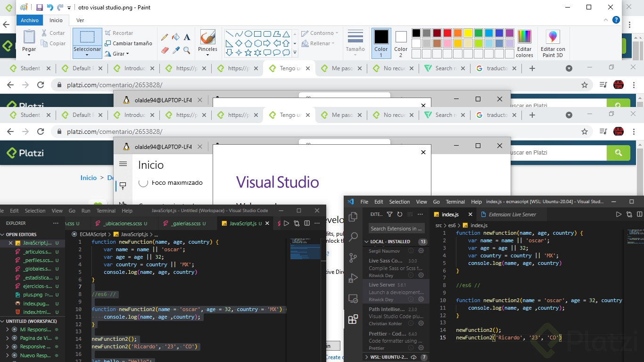Switch to Ver tab in Paint ribbon
The width and height of the screenshot is (644, 362).
point(80,20)
